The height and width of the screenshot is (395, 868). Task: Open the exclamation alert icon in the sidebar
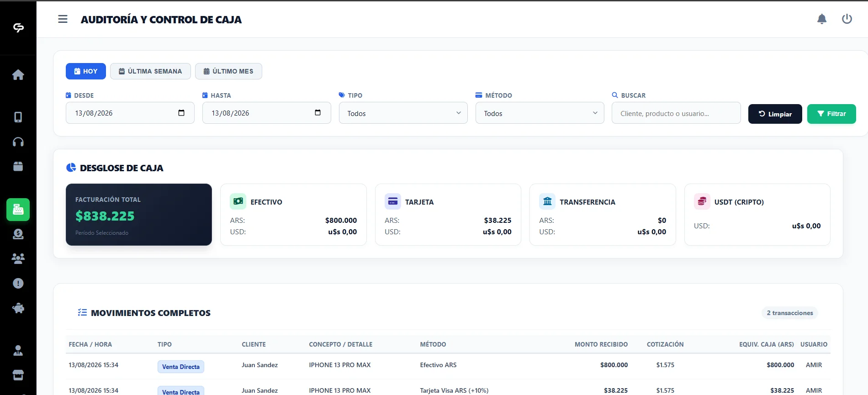(x=18, y=284)
